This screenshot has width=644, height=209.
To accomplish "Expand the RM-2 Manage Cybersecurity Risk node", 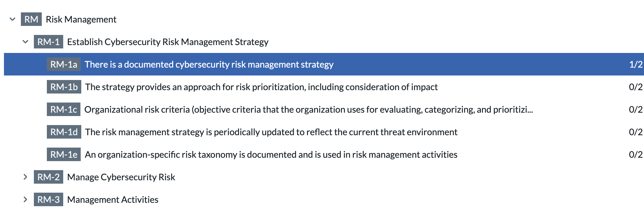I will pyautogui.click(x=25, y=177).
